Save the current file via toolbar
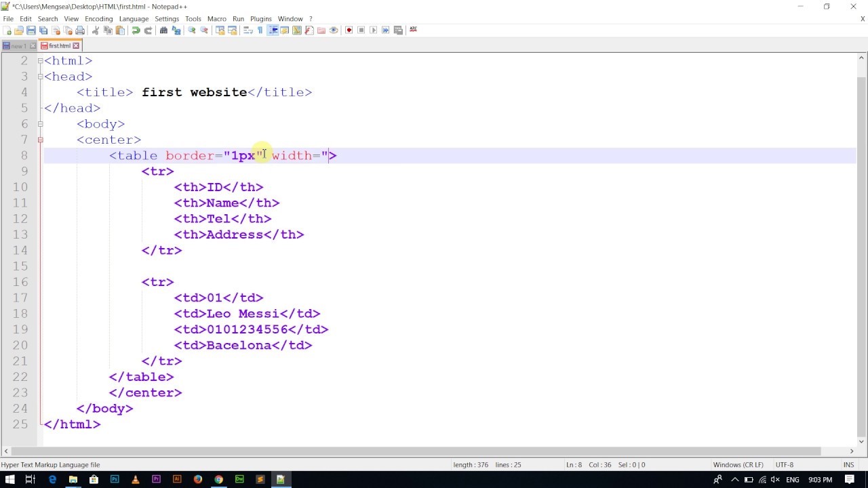868x488 pixels. click(x=31, y=30)
